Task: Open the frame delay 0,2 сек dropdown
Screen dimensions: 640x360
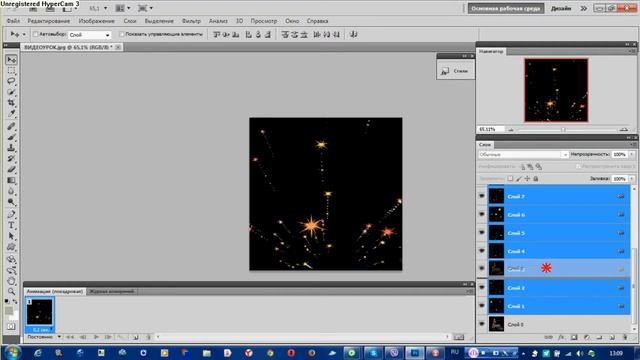Action: (x=41, y=329)
